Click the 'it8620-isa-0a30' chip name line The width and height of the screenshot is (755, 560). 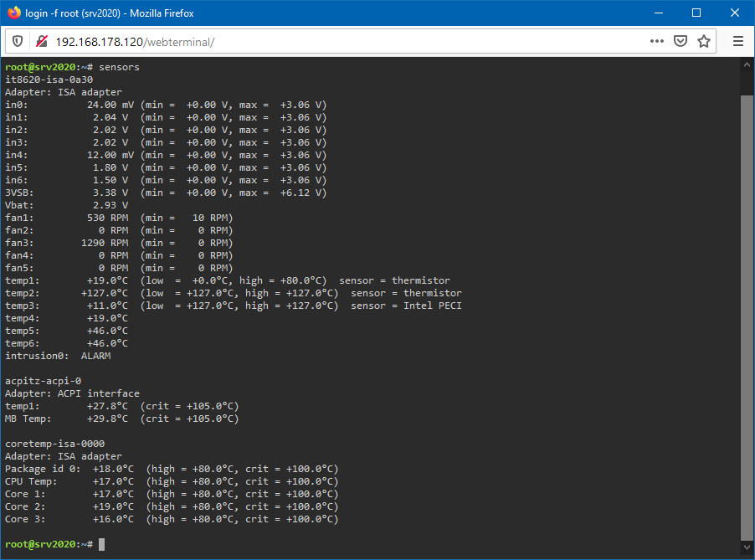coord(49,80)
